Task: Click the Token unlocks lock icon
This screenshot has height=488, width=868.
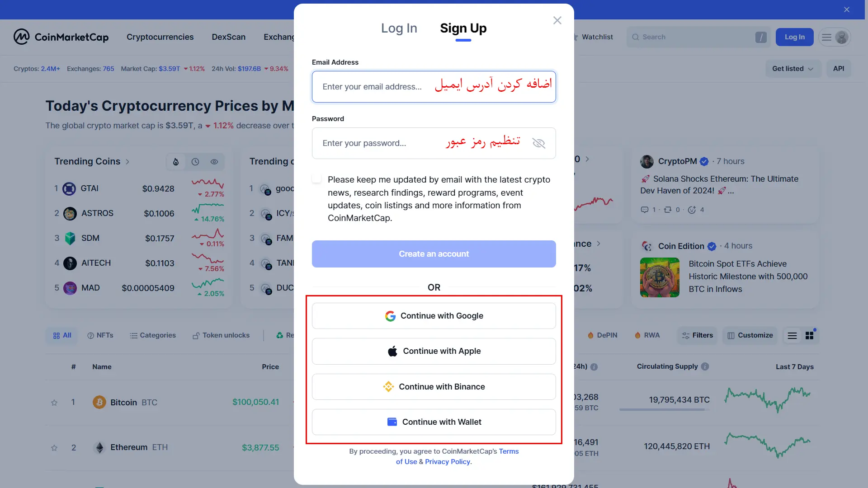Action: (195, 335)
